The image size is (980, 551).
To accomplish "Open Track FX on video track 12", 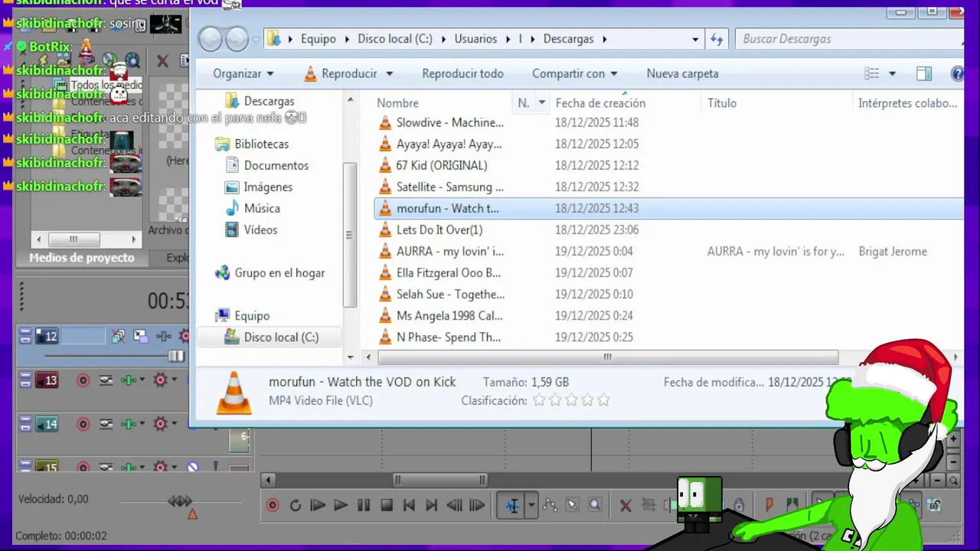I will pyautogui.click(x=163, y=336).
